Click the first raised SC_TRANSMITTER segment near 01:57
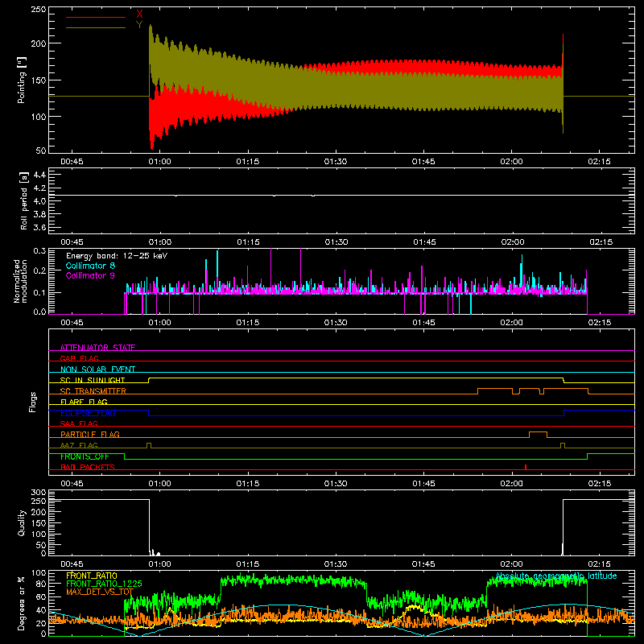 click(x=495, y=389)
